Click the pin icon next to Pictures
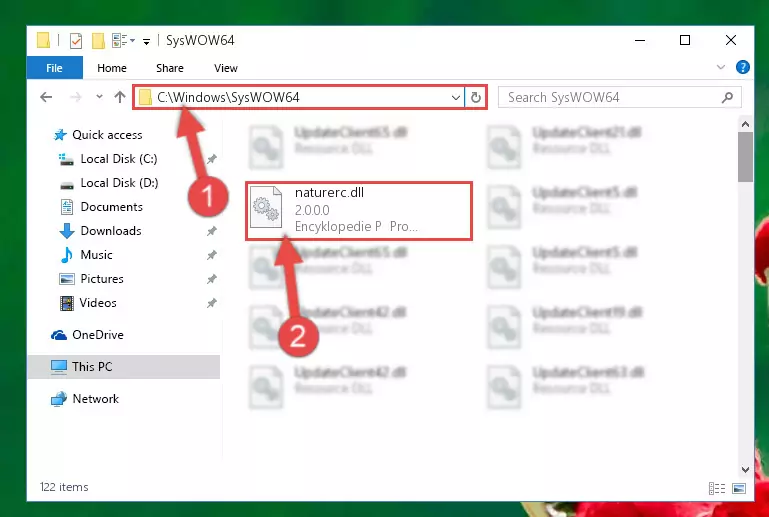 211,279
